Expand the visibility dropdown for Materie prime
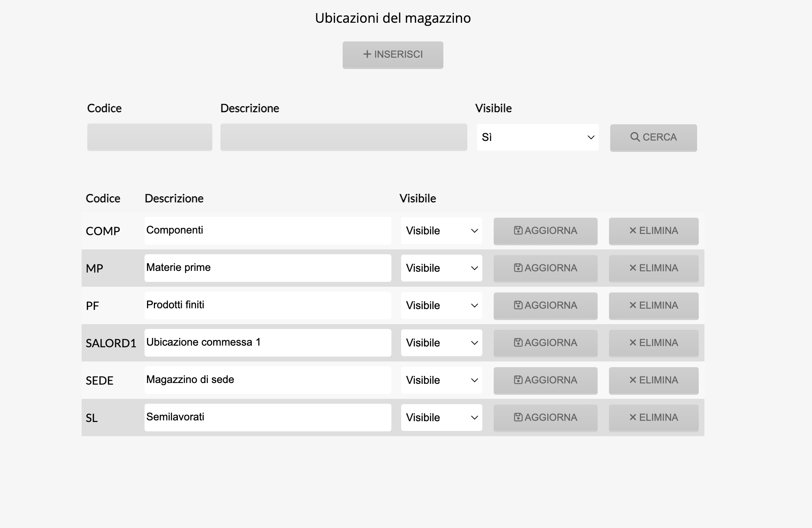Image resolution: width=812 pixels, height=528 pixels. (x=441, y=268)
